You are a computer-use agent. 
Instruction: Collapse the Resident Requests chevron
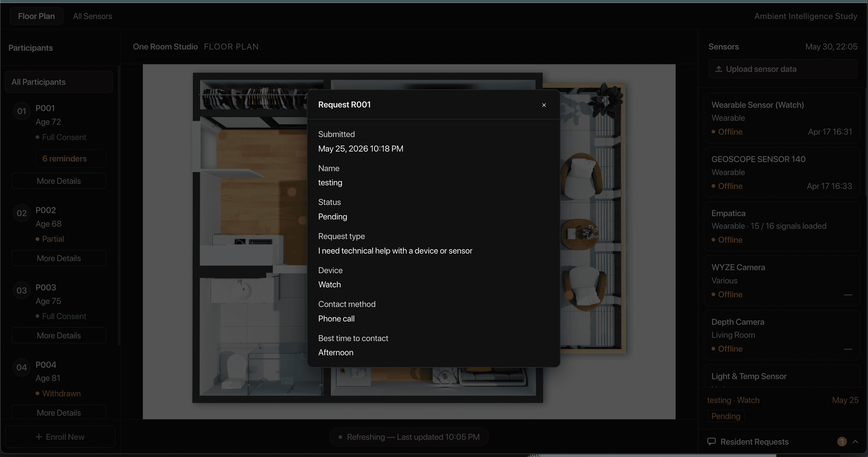[855, 442]
